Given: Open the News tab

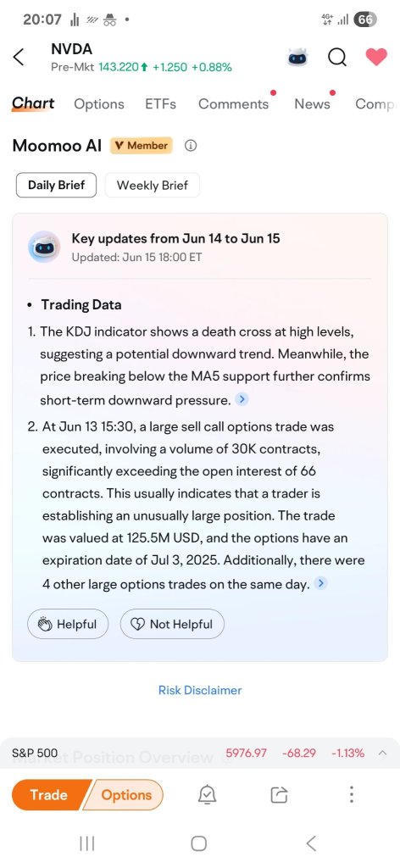Looking at the screenshot, I should (x=312, y=104).
